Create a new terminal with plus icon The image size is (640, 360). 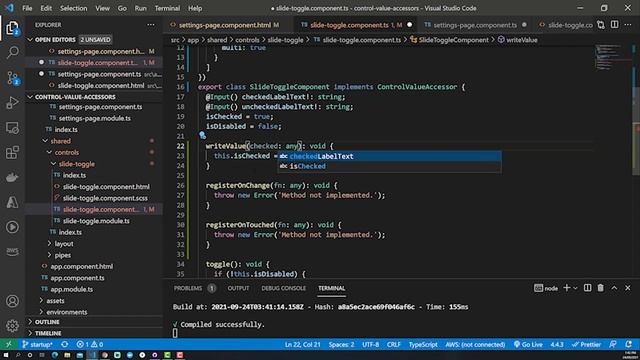coord(567,288)
